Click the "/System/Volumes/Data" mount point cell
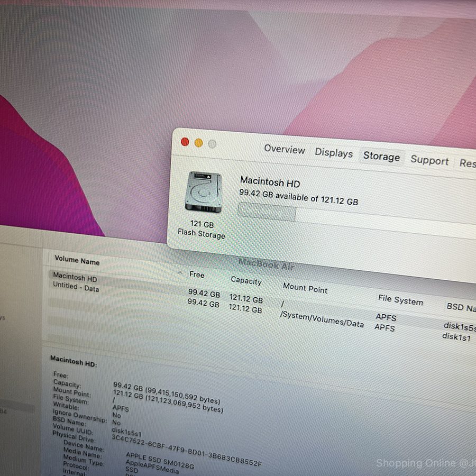The image size is (476, 476). pyautogui.click(x=322, y=319)
